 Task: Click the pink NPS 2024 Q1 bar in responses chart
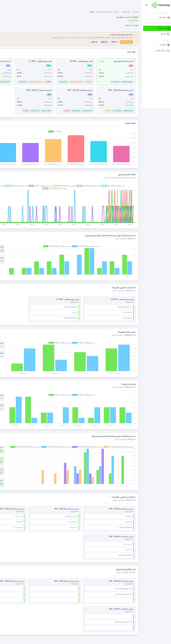pos(121,154)
